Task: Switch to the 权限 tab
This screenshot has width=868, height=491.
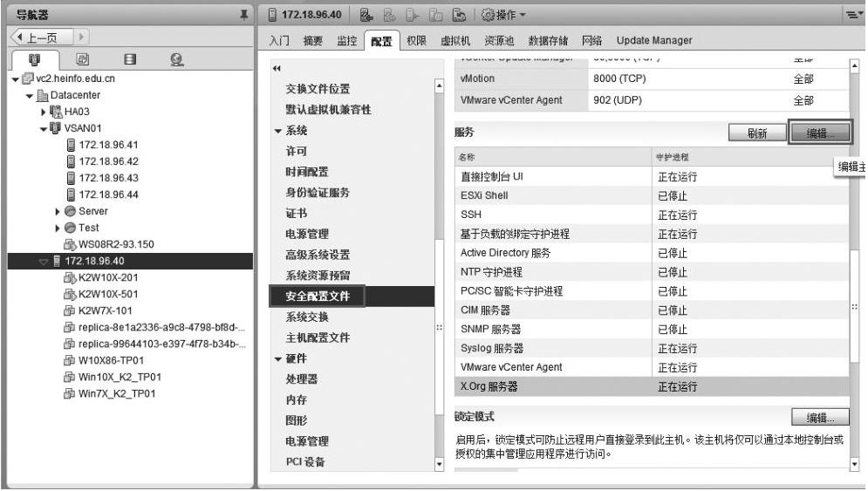Action: pyautogui.click(x=416, y=40)
